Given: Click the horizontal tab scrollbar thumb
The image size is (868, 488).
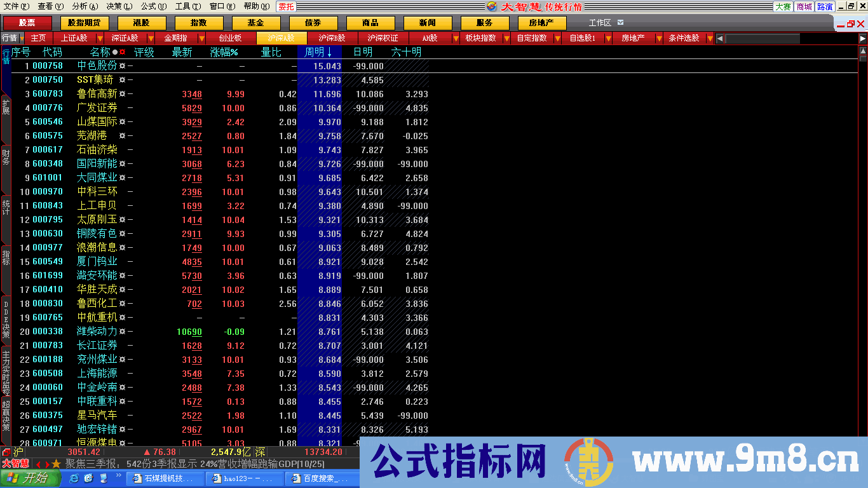Looking at the screenshot, I should (x=763, y=39).
